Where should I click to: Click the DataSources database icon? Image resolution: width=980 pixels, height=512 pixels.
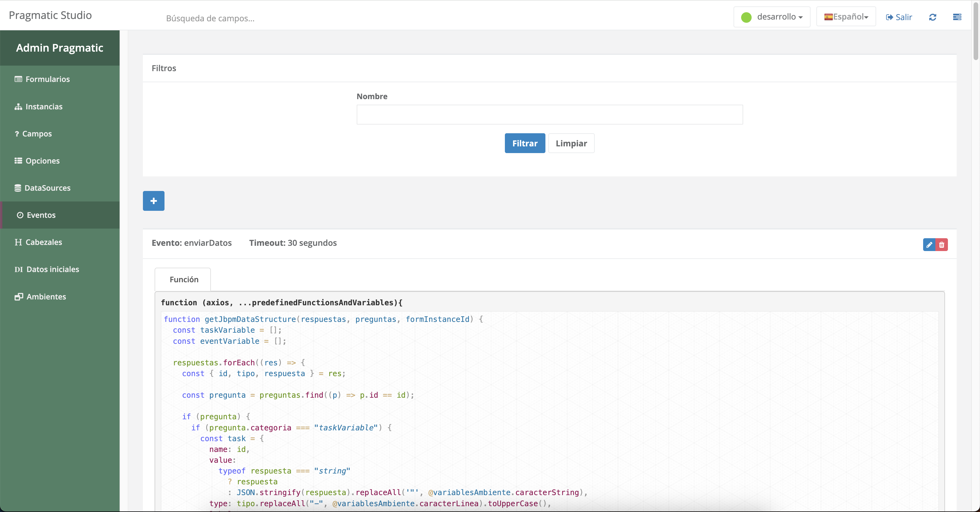click(18, 188)
